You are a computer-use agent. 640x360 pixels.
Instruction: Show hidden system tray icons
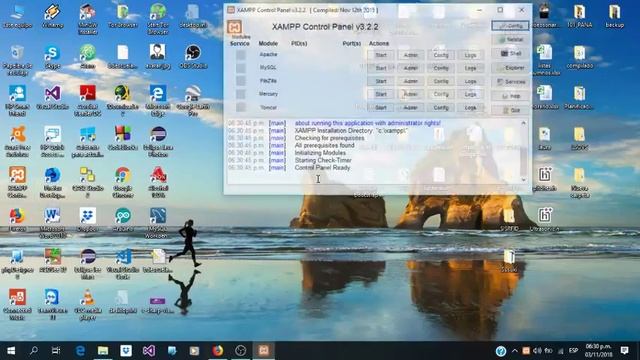click(x=514, y=351)
